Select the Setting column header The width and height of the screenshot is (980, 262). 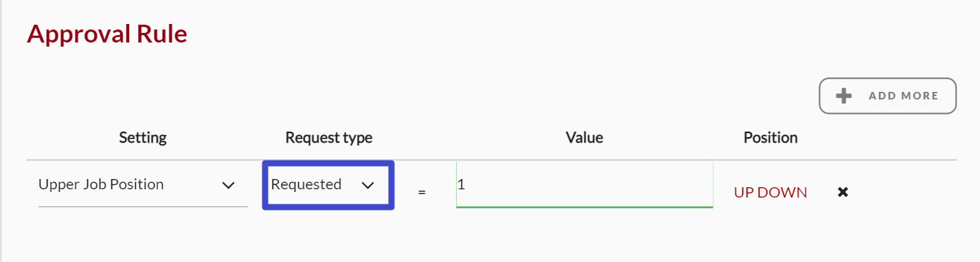click(x=143, y=138)
